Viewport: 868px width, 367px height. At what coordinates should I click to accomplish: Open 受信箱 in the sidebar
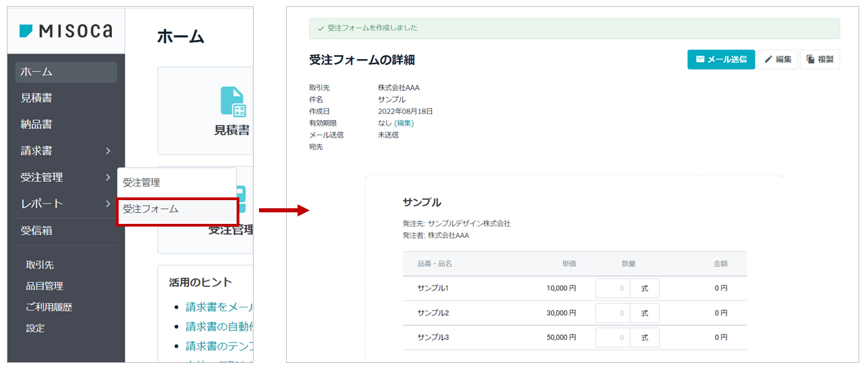66,231
